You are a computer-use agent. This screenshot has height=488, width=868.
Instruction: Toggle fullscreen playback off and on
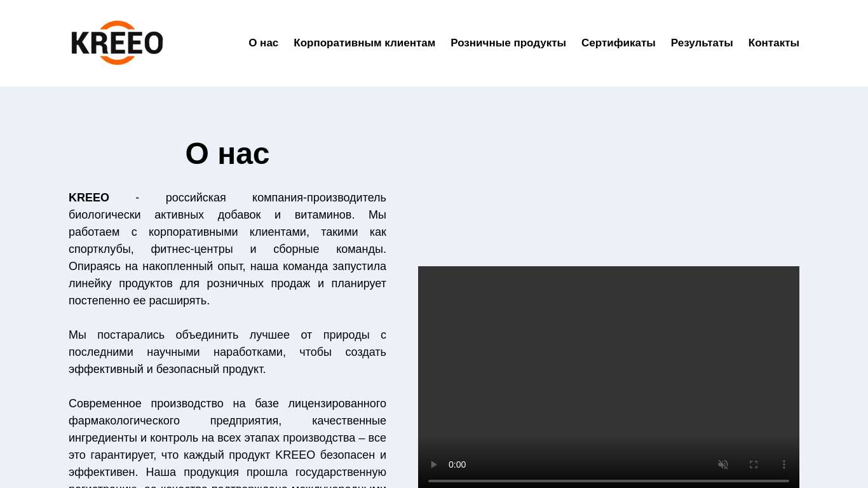point(754,464)
